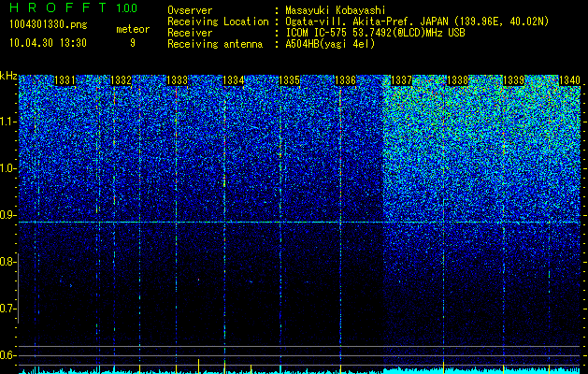
Task: Click the 1340 time marker
Action: 569,80
